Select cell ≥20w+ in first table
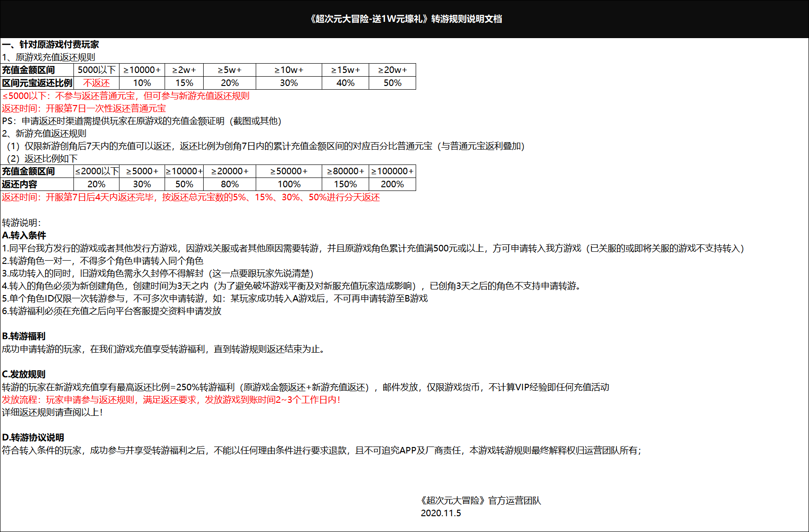Viewport: 809px width, 532px height. tap(392, 70)
